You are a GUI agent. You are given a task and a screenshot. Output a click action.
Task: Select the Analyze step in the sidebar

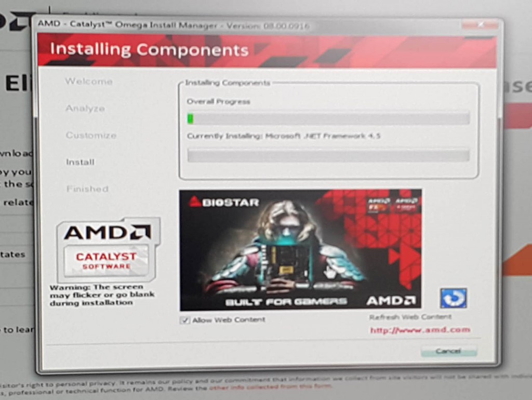85,108
